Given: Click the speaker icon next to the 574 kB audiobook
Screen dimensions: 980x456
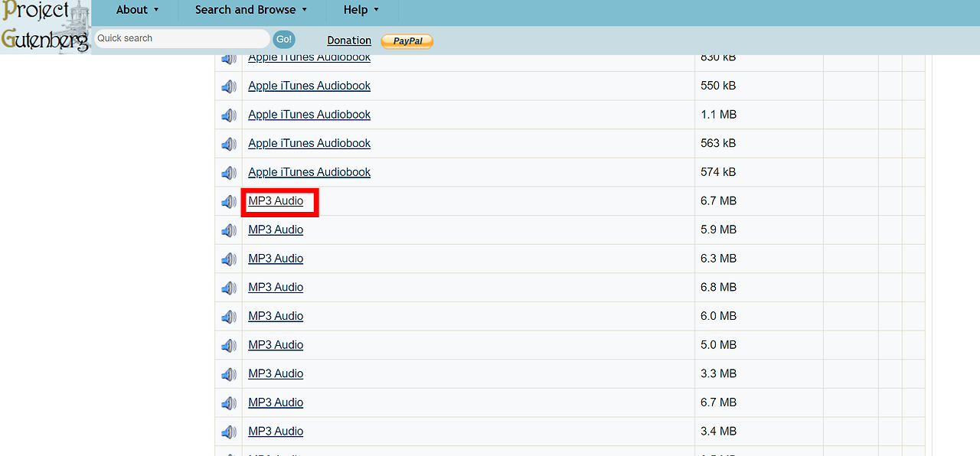Looking at the screenshot, I should point(228,173).
